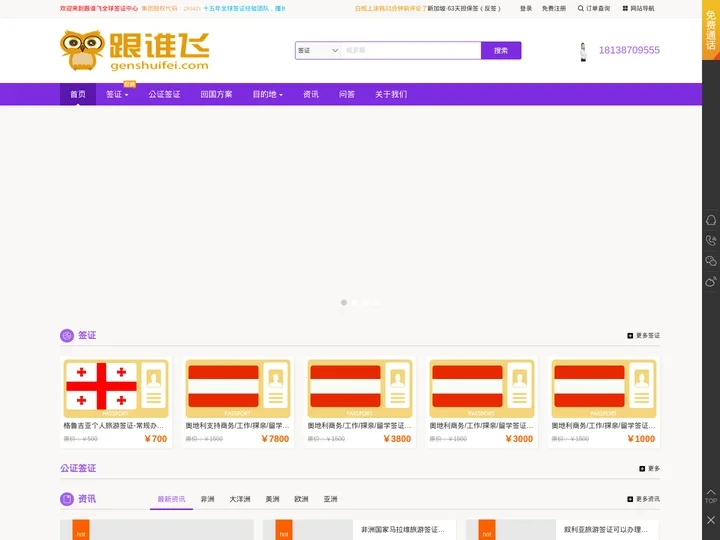Screen dimensions: 720x540
Task: Open the WeChat icon in sidebar
Action: pos(711,261)
